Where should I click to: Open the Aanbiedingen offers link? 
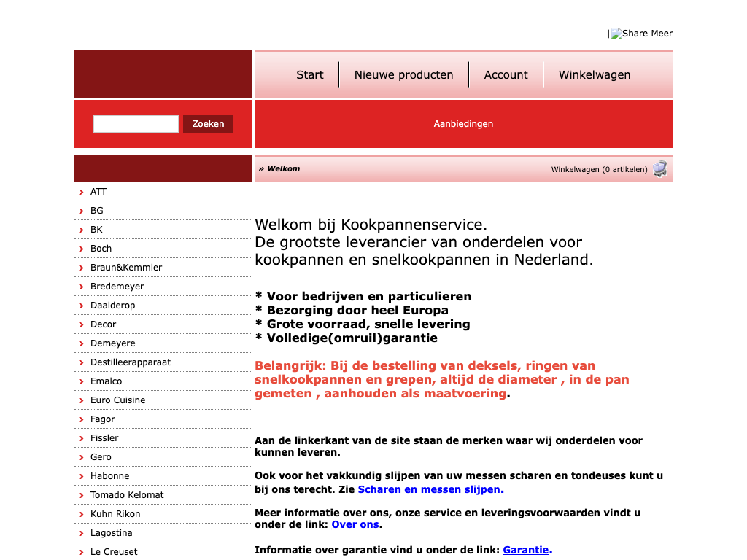[463, 124]
